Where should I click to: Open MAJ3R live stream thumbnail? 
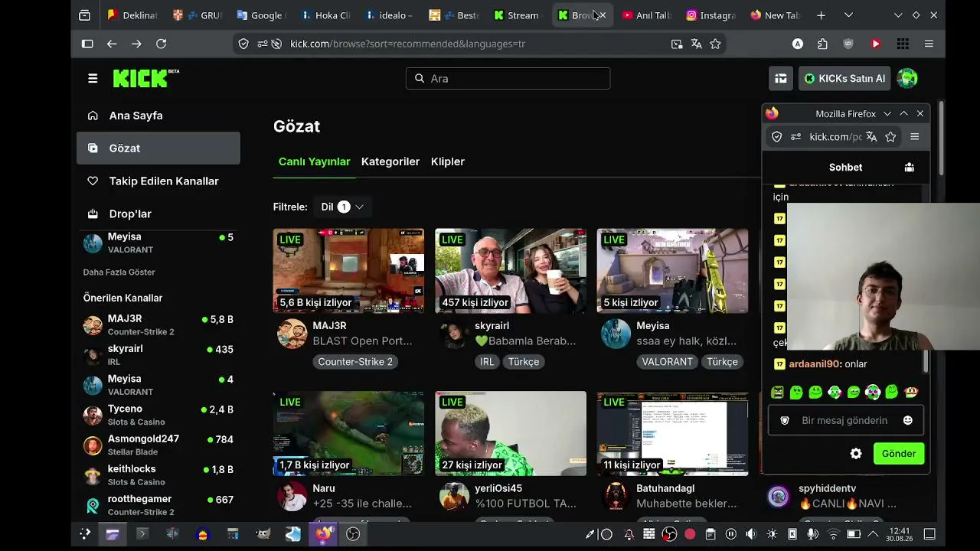[x=348, y=271]
